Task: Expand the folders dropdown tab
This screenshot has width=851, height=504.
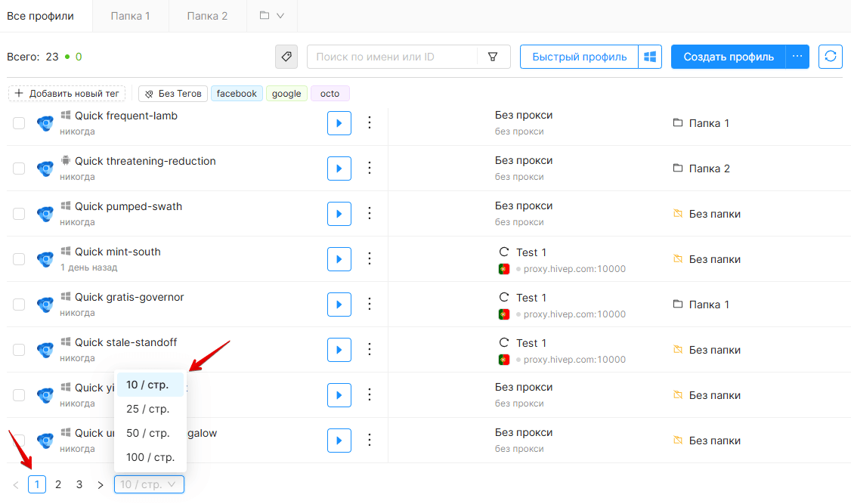Action: [x=272, y=16]
